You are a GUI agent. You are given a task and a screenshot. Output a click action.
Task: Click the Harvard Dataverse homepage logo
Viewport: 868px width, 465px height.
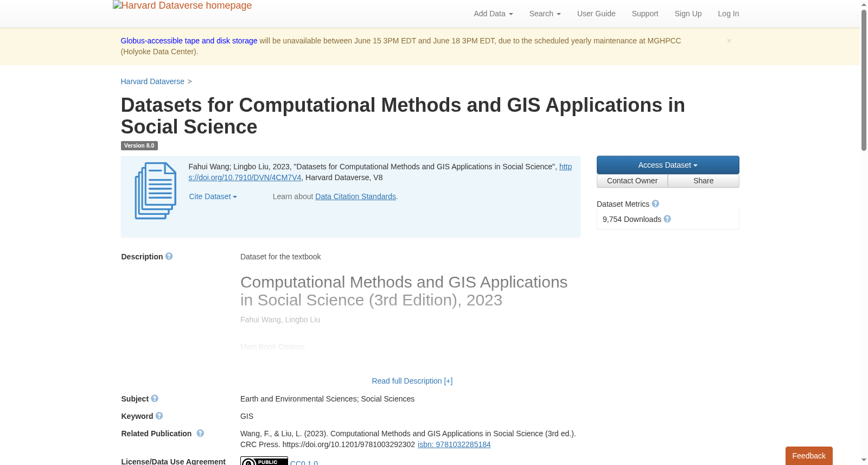pyautogui.click(x=182, y=6)
